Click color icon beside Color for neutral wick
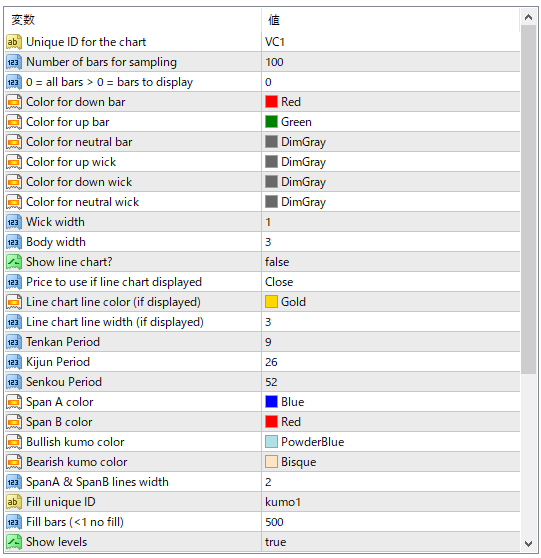The image size is (541, 558). (x=14, y=202)
